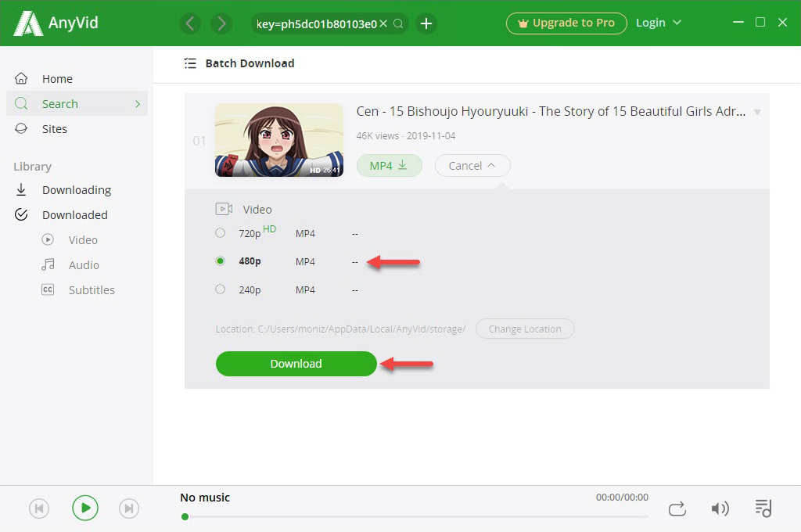Expand the triangle beside the video title
The height and width of the screenshot is (532, 801).
click(757, 112)
